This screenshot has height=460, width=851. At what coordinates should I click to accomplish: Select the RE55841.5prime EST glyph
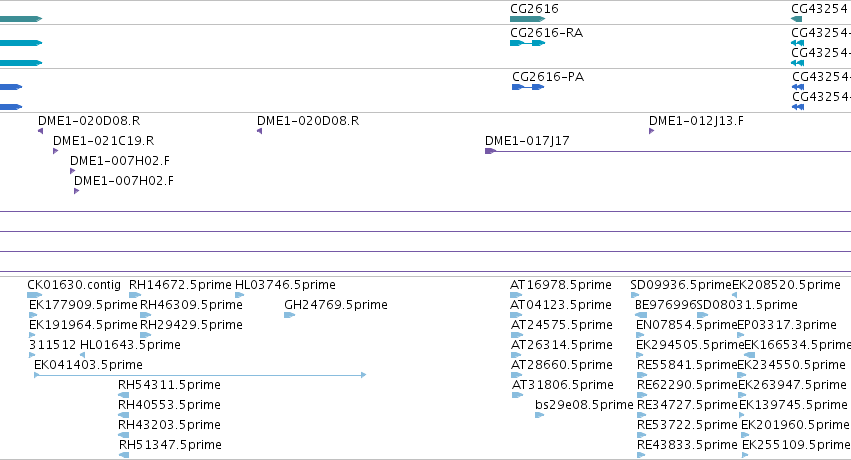point(642,375)
